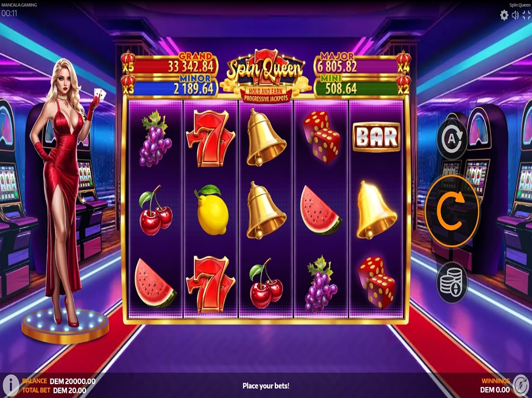Click the top red seven symbol

(211, 138)
